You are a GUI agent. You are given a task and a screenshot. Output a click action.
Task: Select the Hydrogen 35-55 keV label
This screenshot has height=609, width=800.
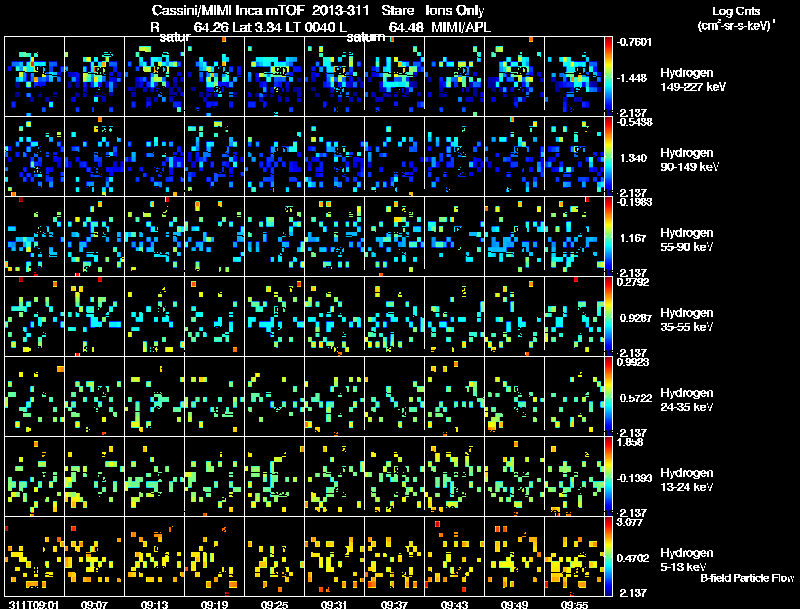coord(687,320)
